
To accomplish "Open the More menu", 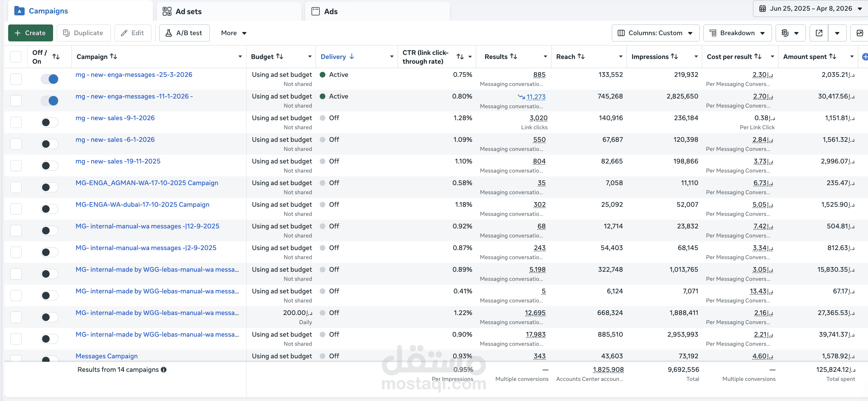I will click(x=234, y=33).
